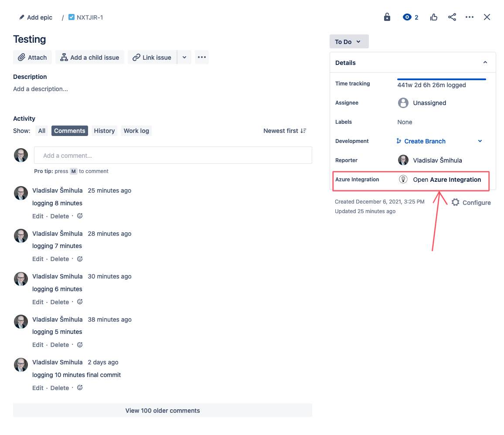
Task: Click the Time tracking progress bar
Action: tap(441, 79)
